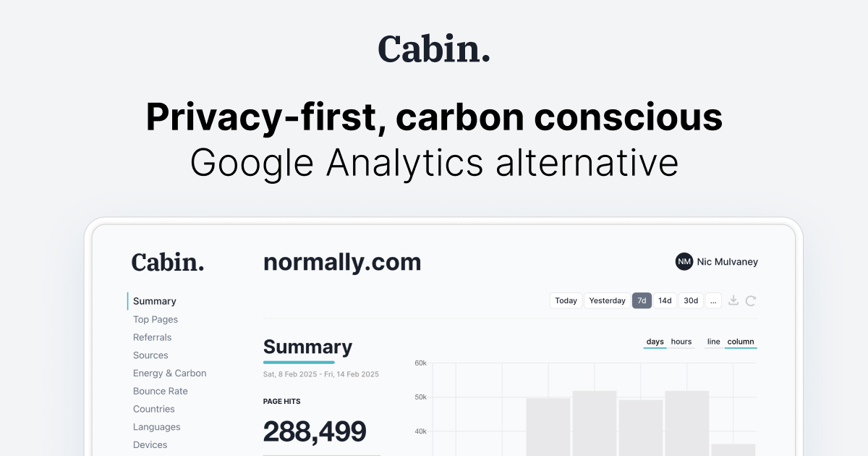The image size is (868, 456).
Task: Switch chart granularity to days
Action: pos(655,342)
